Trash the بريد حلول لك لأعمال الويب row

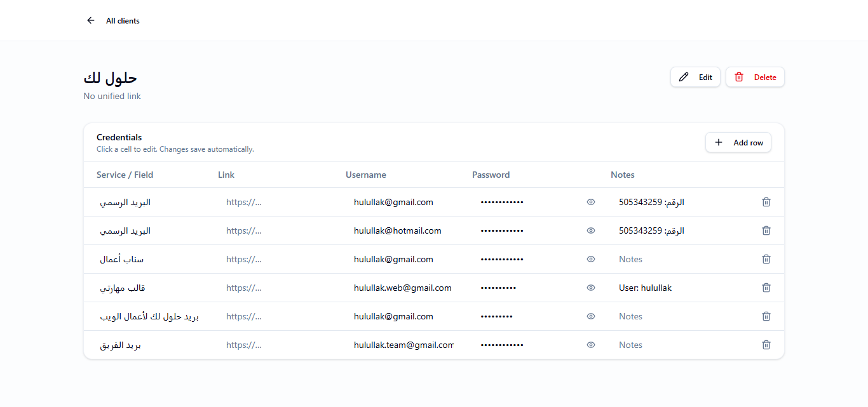click(x=766, y=316)
